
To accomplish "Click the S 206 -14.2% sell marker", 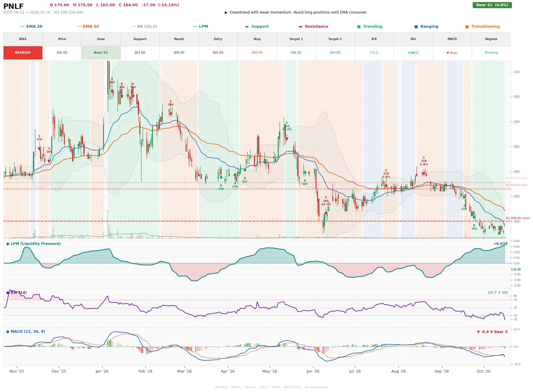I will (326, 214).
